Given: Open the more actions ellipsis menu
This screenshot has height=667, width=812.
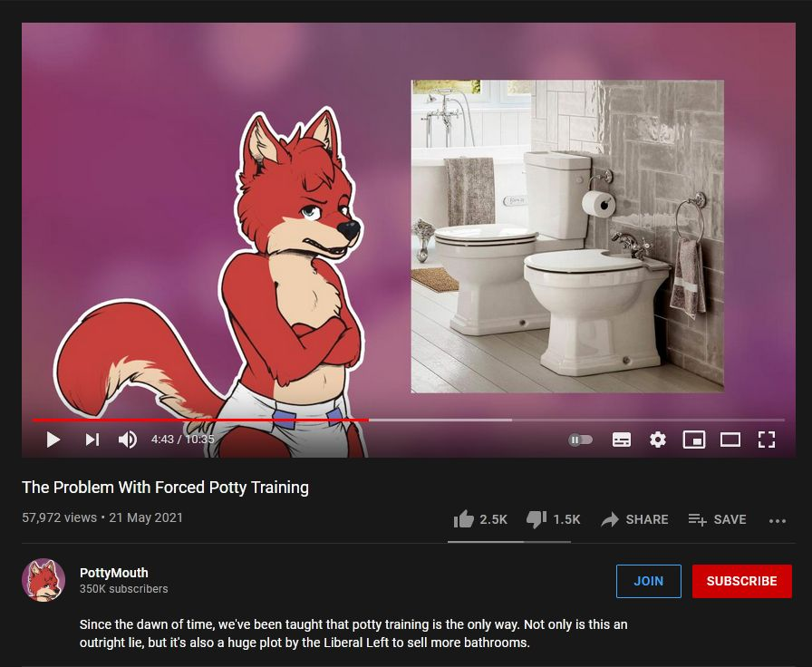Looking at the screenshot, I should pos(778,521).
